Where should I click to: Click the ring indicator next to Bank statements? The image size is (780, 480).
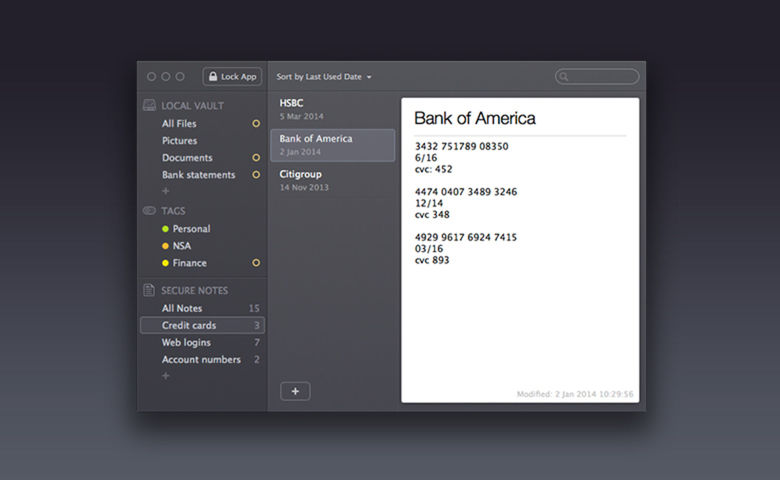(256, 175)
